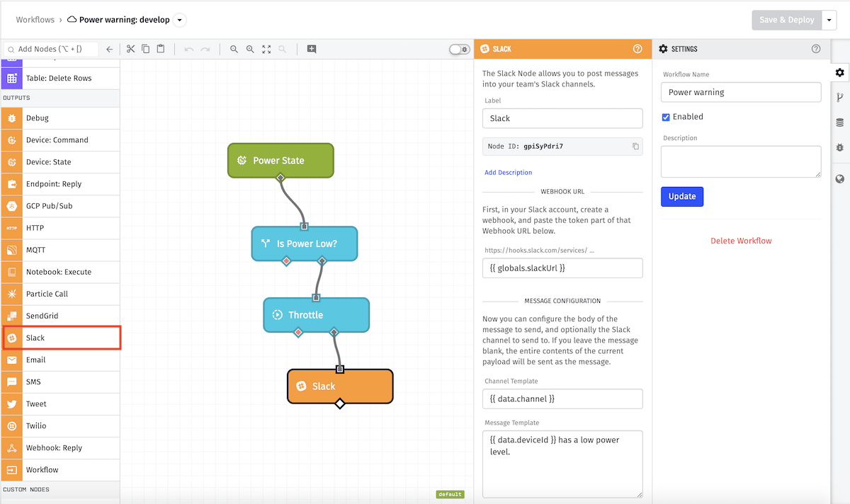Select the GCP Pub/Sub output node
This screenshot has width=850, height=504.
pos(60,206)
